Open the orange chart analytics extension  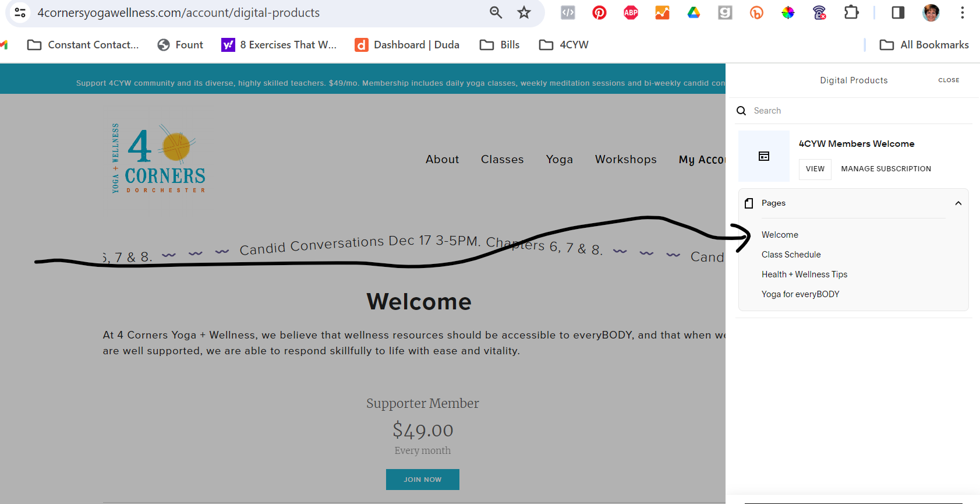(x=662, y=12)
